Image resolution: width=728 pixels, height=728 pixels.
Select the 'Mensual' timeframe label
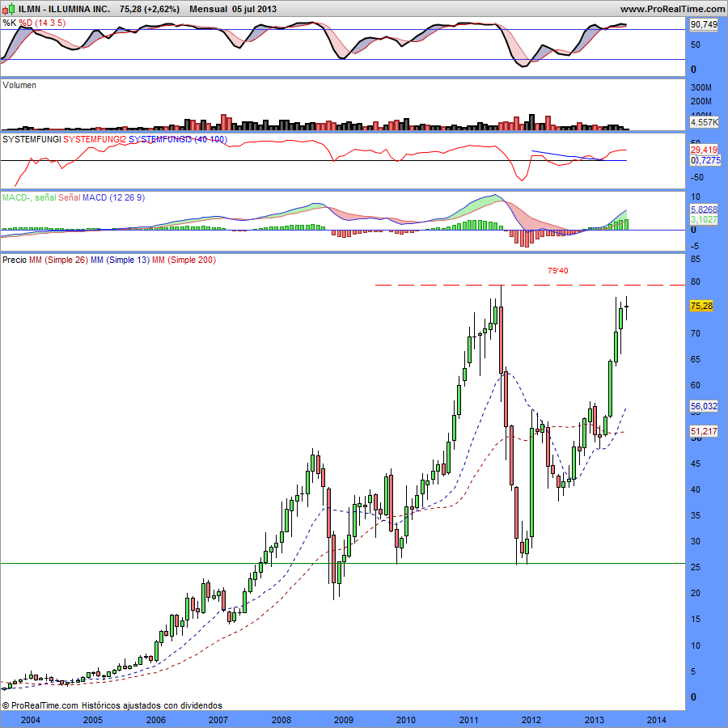[209, 9]
